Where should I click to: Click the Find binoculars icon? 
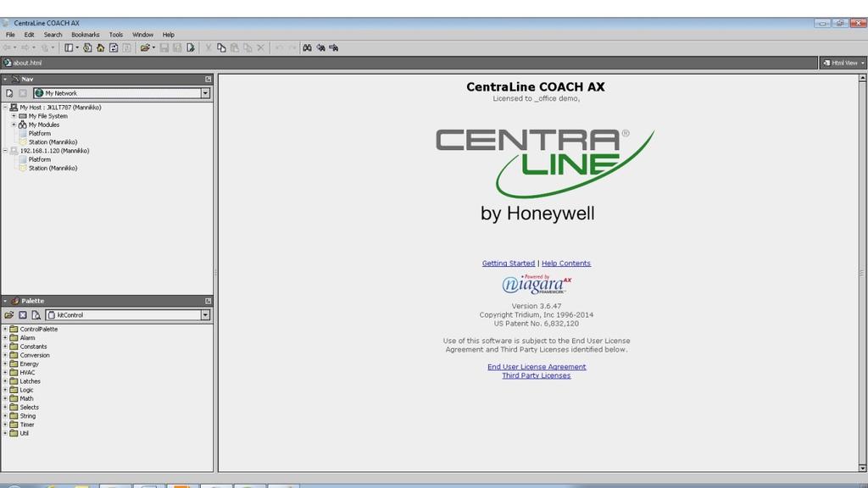pyautogui.click(x=307, y=48)
